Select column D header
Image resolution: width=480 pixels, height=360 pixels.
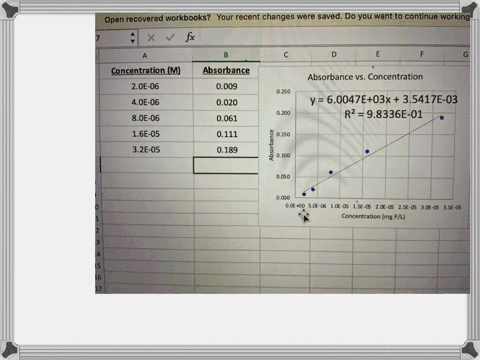(334, 54)
